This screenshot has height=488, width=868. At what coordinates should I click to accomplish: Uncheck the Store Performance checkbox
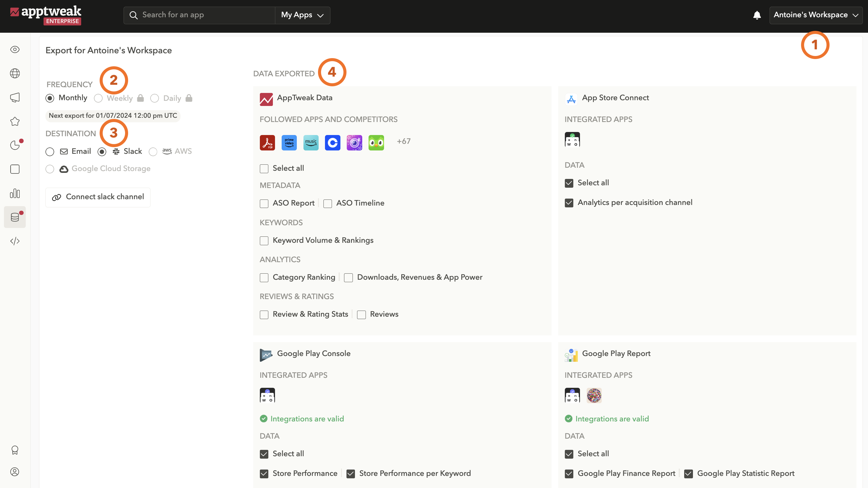(264, 474)
